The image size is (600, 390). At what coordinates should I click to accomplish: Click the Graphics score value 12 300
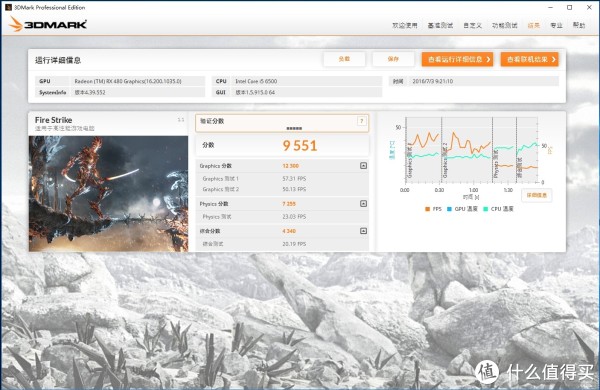290,166
